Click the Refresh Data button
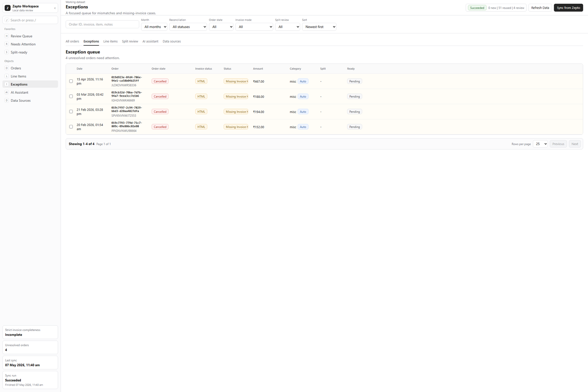The height and width of the screenshot is (392, 588). tap(540, 8)
